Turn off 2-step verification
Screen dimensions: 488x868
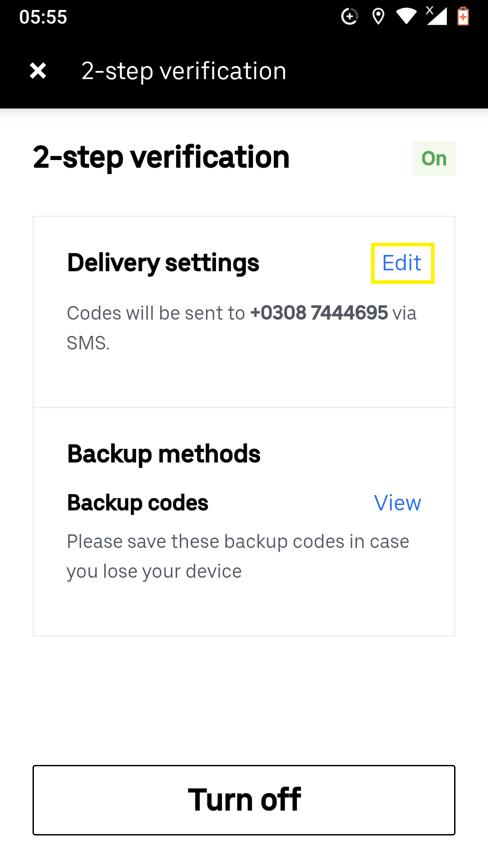click(244, 800)
